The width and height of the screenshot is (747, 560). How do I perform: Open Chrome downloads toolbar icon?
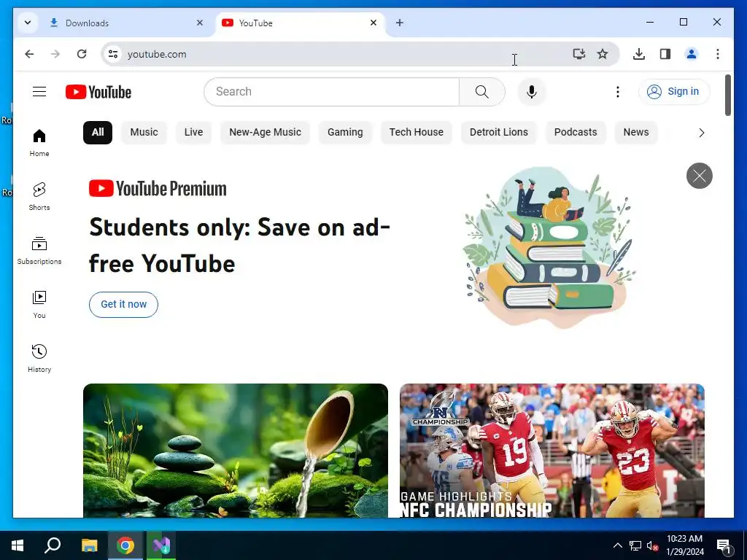tap(639, 54)
